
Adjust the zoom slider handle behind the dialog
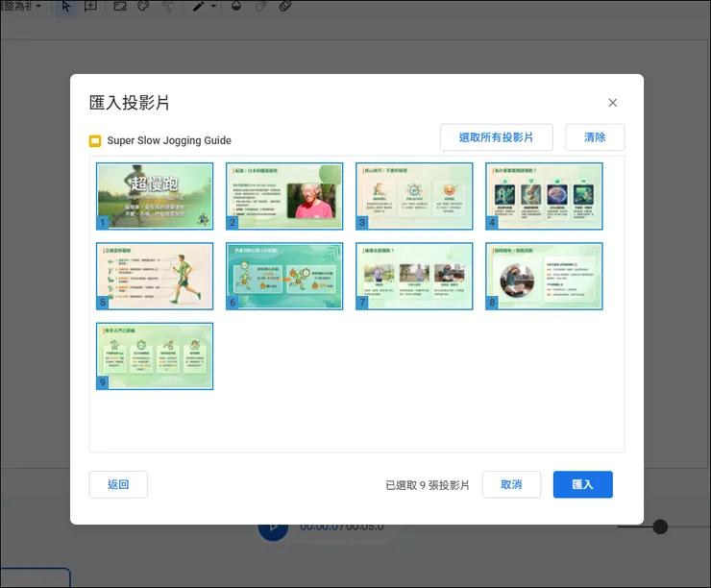(660, 527)
